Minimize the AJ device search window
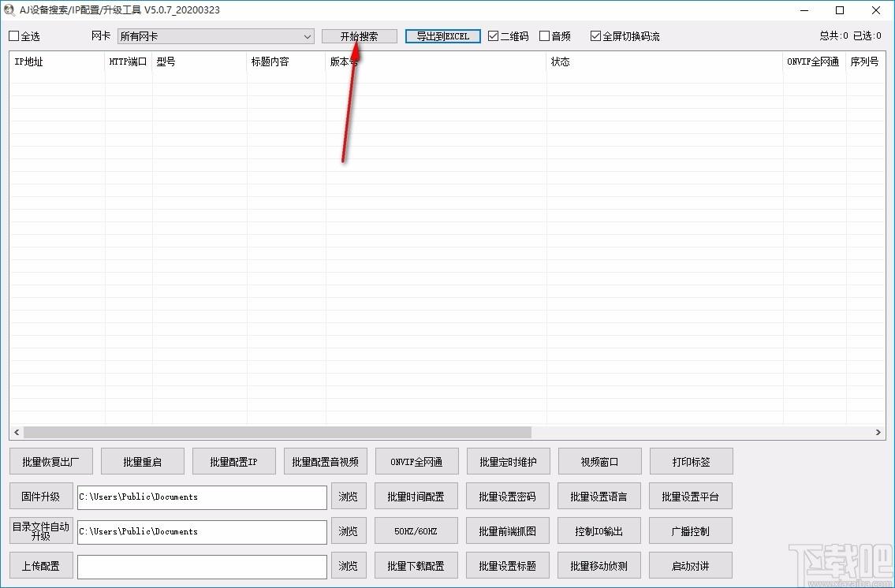The image size is (895, 588). click(804, 10)
